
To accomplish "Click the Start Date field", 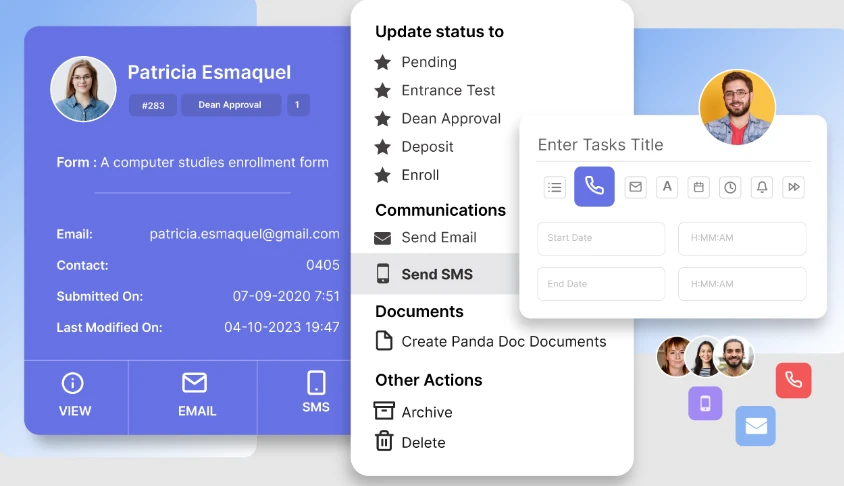I will click(601, 238).
